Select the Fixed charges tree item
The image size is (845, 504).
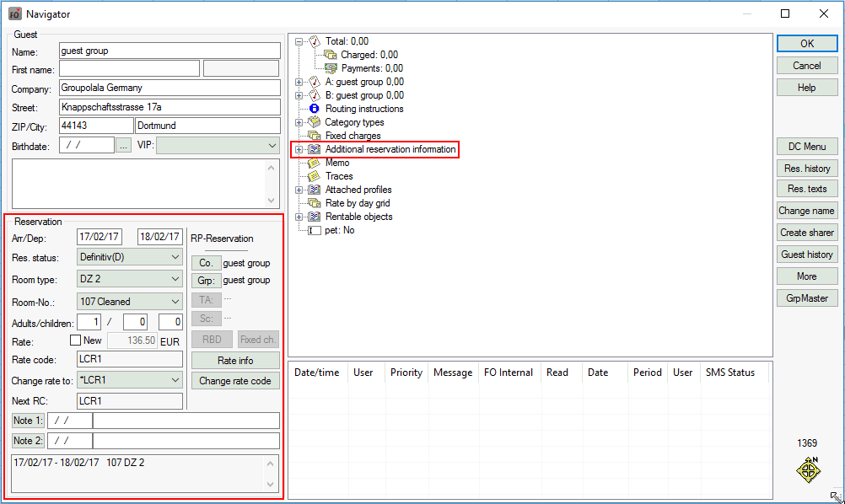[353, 136]
